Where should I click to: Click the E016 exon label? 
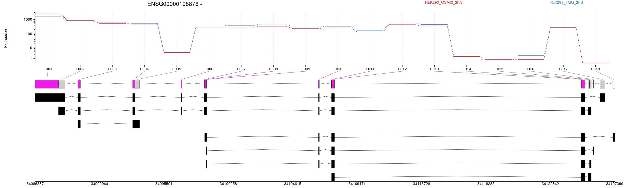[531, 69]
